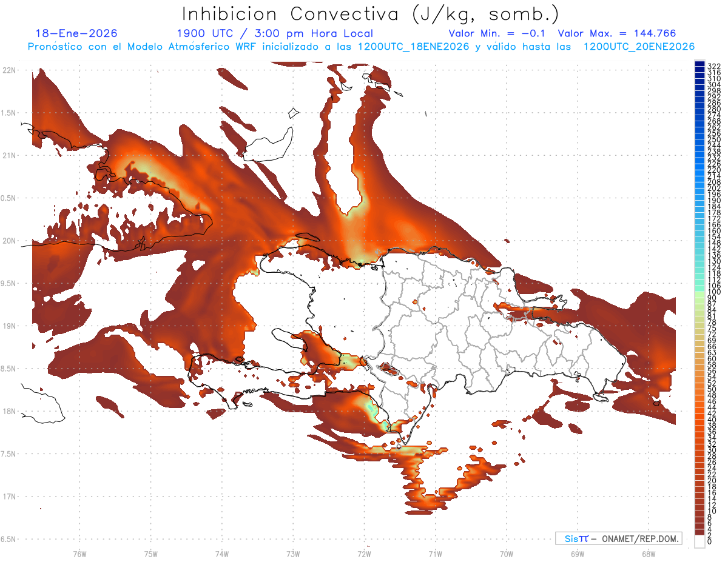This screenshot has height=562, width=728.
Task: Click the "75W" longitude label
Action: pos(151,554)
